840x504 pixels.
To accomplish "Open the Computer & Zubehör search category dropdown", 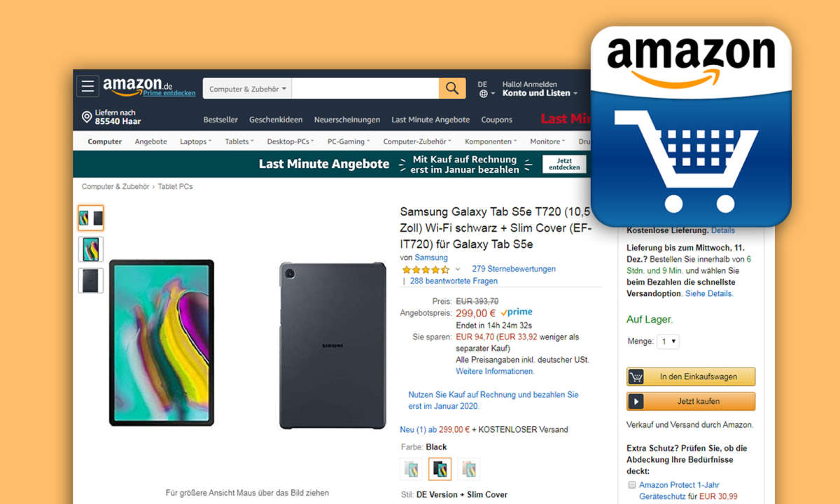I will pyautogui.click(x=247, y=89).
